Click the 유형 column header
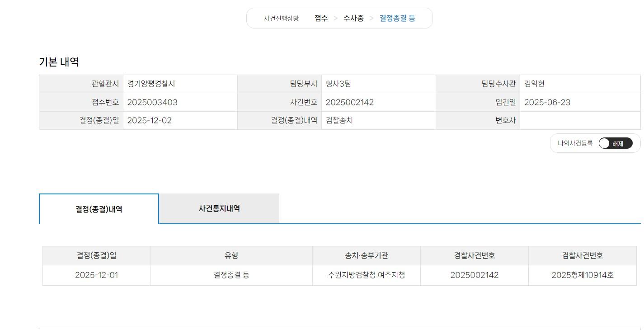644x330 pixels. pyautogui.click(x=231, y=255)
